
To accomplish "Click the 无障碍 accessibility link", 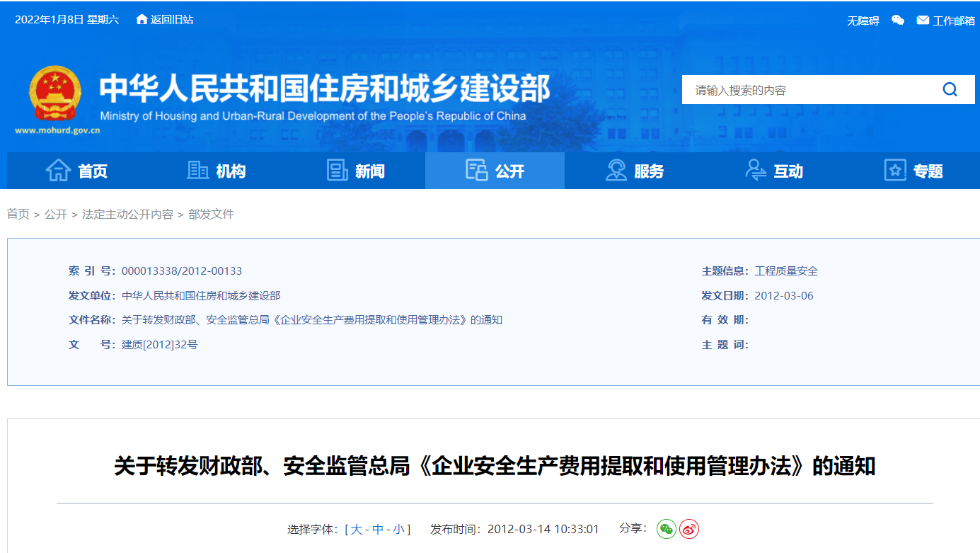I will [x=863, y=21].
